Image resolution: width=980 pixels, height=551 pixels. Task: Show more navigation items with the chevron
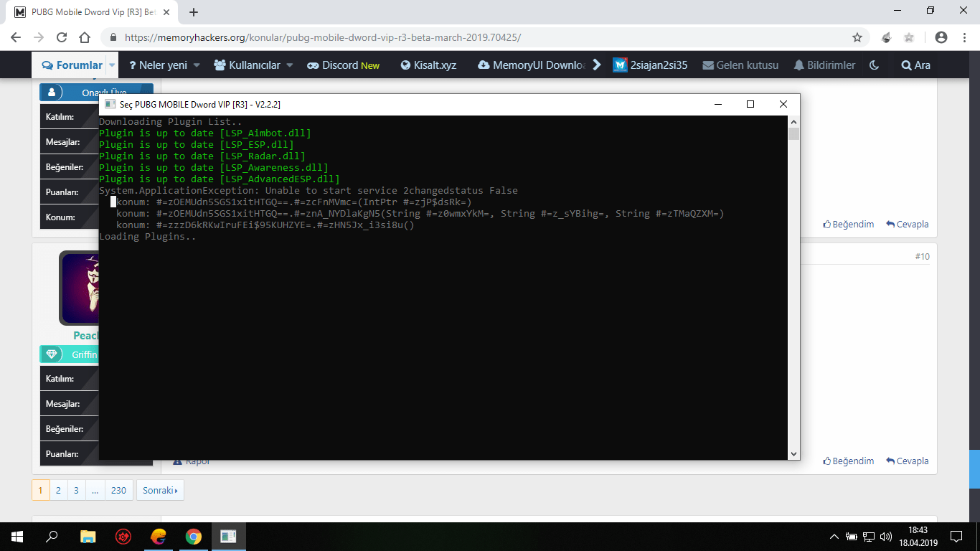coord(597,65)
